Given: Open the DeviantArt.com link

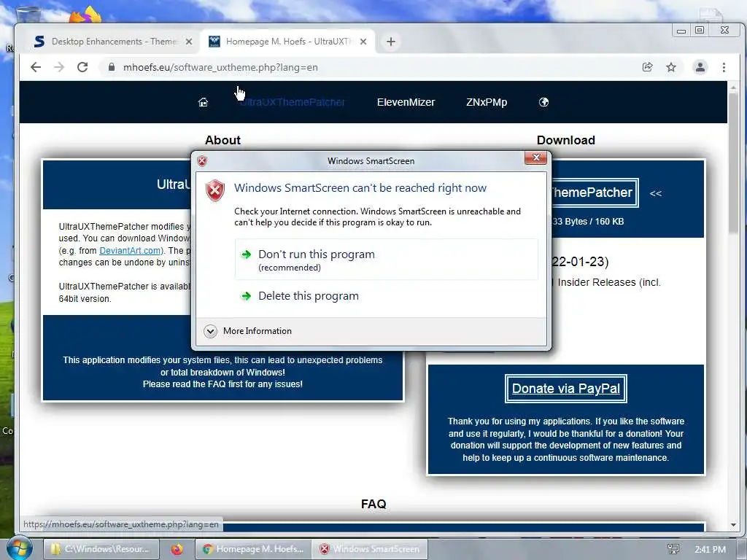Looking at the screenshot, I should tap(130, 251).
